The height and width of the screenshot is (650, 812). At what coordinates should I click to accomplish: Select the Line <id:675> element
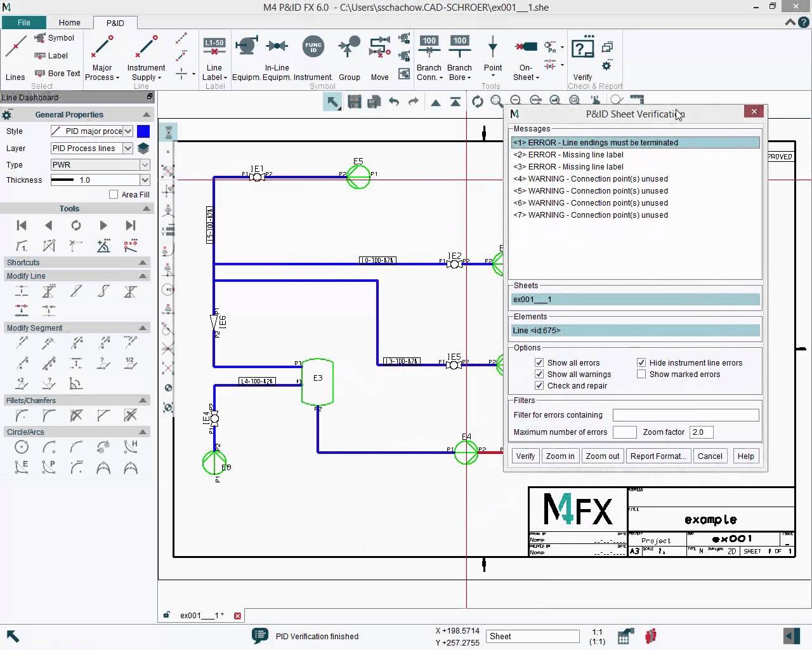click(635, 331)
